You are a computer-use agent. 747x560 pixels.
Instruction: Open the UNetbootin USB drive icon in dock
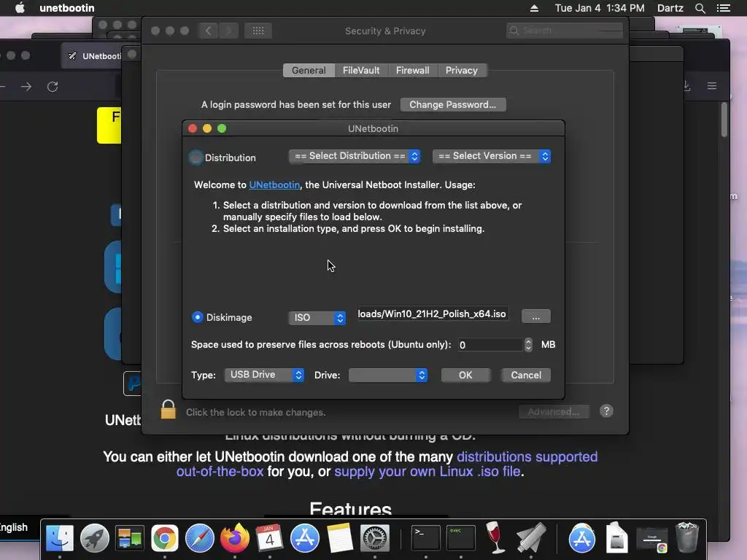tap(531, 538)
